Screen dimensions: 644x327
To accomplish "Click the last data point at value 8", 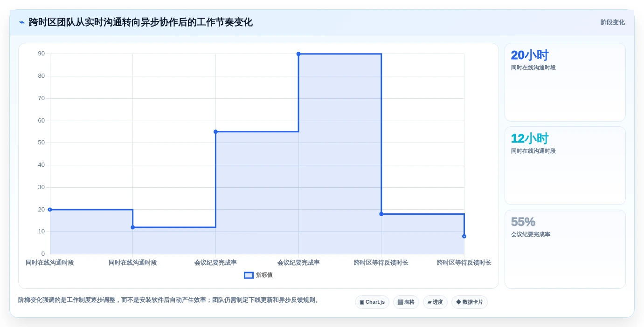I will [x=464, y=236].
